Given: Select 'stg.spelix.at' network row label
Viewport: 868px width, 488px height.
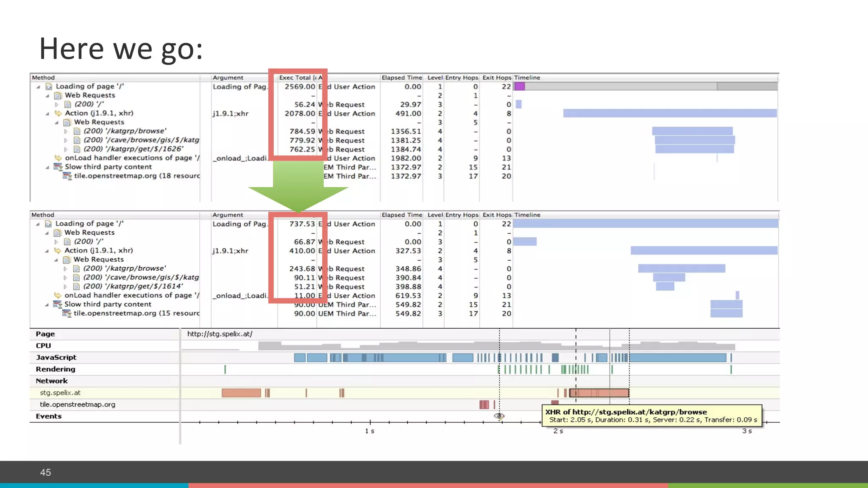Looking at the screenshot, I should click(60, 393).
